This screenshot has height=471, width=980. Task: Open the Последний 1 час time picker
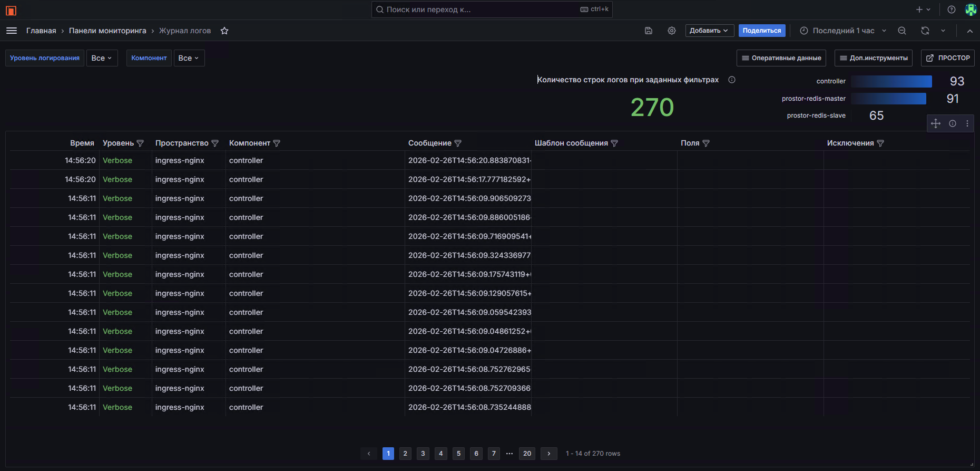click(843, 31)
